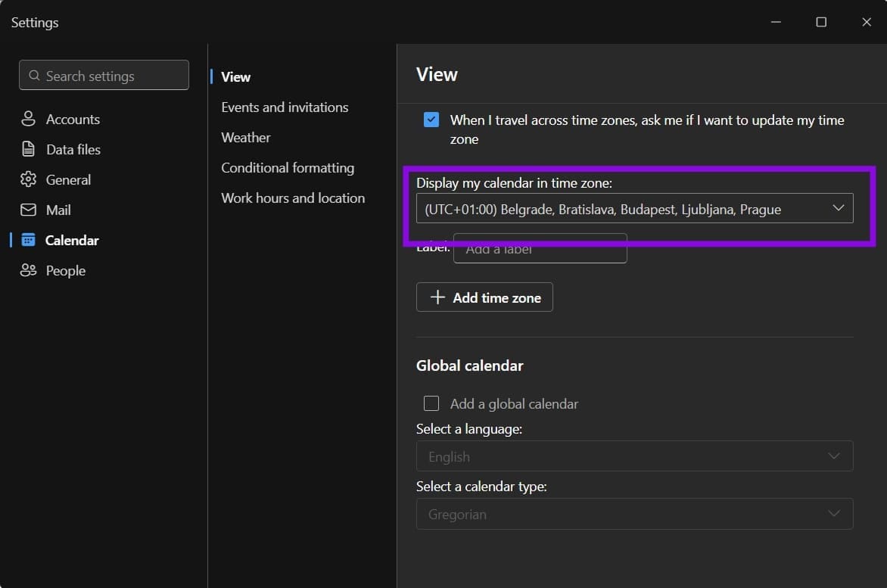Click the General gear icon
Screen dimensions: 887x588
click(28, 179)
